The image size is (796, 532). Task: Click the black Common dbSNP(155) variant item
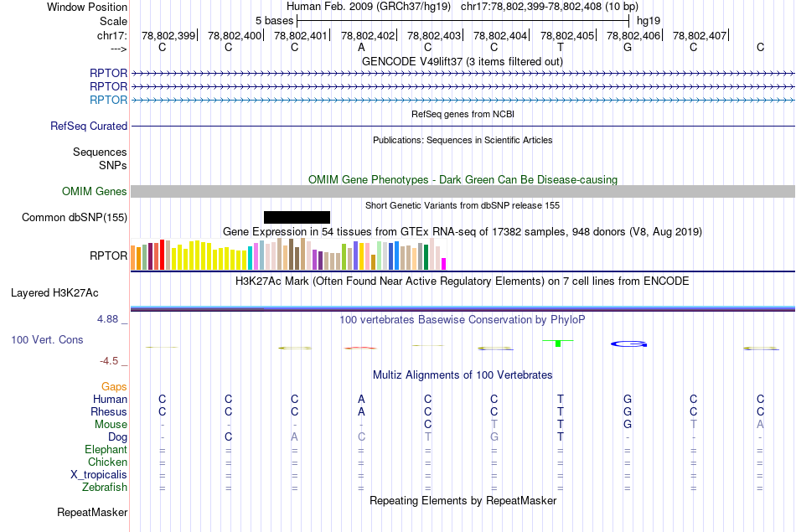click(x=297, y=217)
